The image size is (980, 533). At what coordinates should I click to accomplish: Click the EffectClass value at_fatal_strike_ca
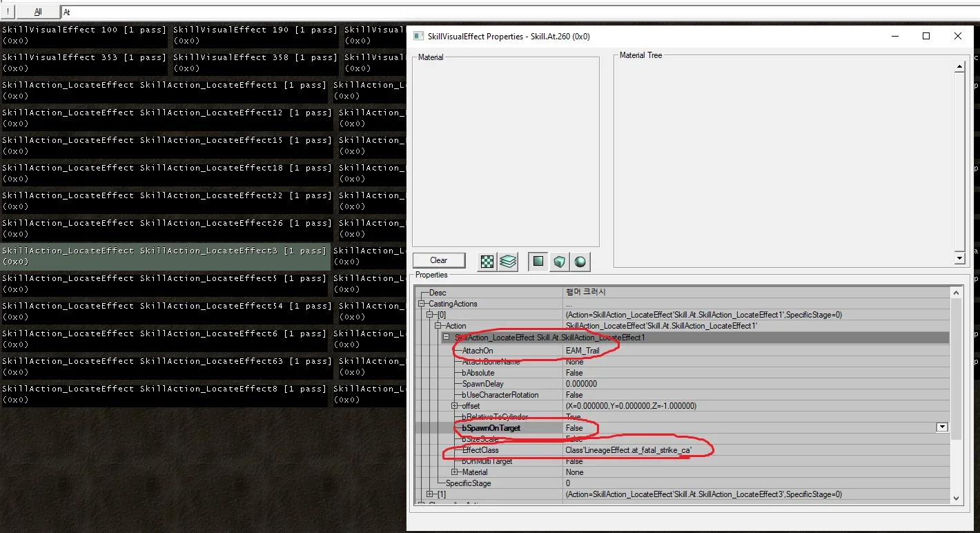coord(628,450)
